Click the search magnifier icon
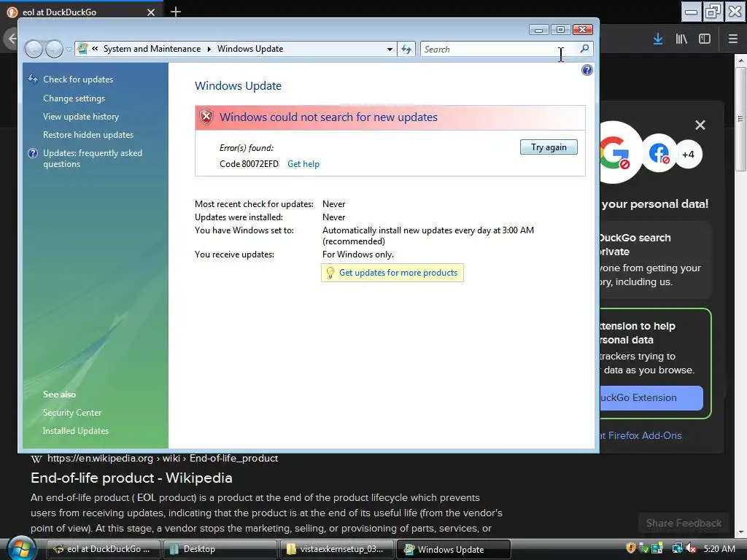The width and height of the screenshot is (747, 560). (584, 49)
